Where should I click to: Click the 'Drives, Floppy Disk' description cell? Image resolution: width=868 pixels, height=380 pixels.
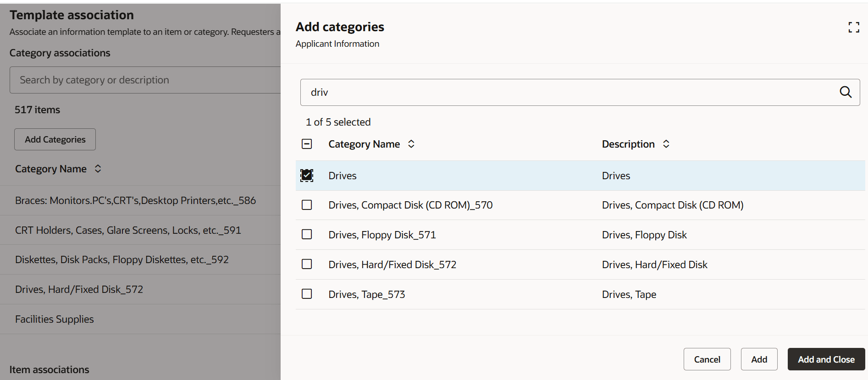(644, 235)
